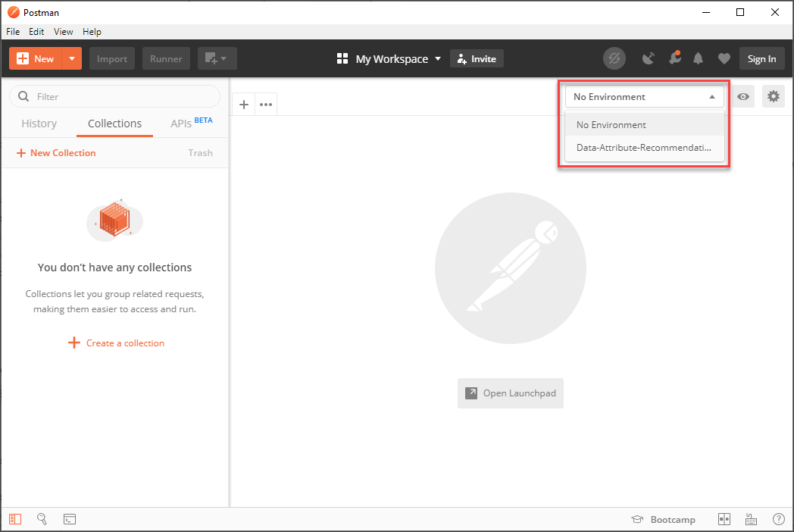Click the Invite button
Image resolution: width=794 pixels, height=532 pixels.
coord(477,59)
